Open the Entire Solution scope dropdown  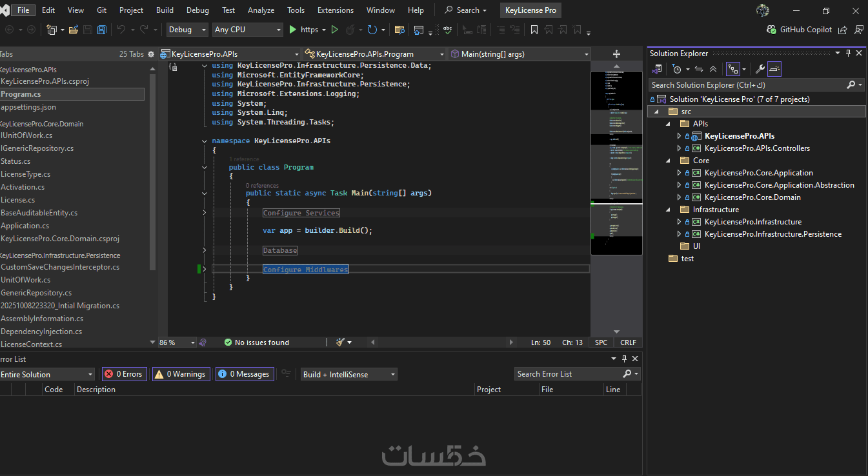coord(47,374)
